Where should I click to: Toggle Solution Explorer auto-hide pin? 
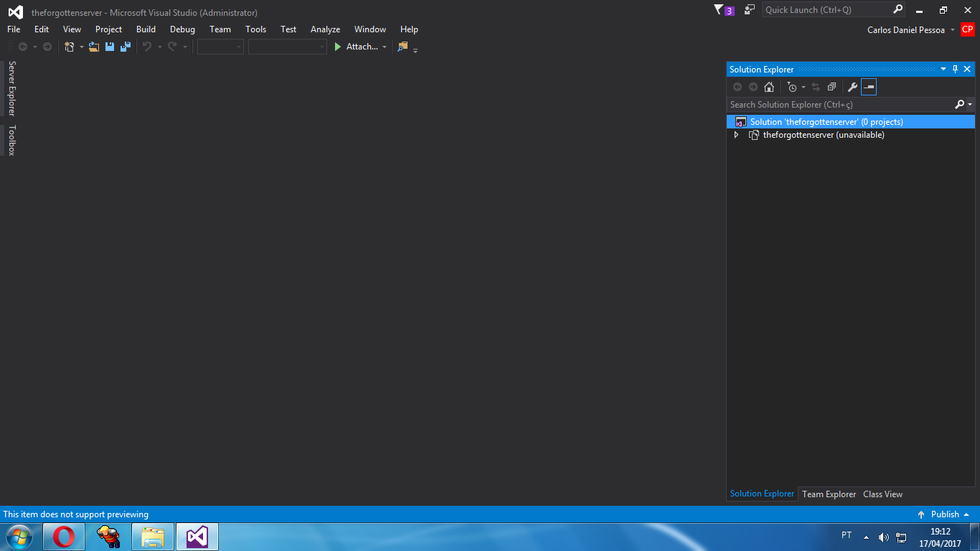pos(955,70)
